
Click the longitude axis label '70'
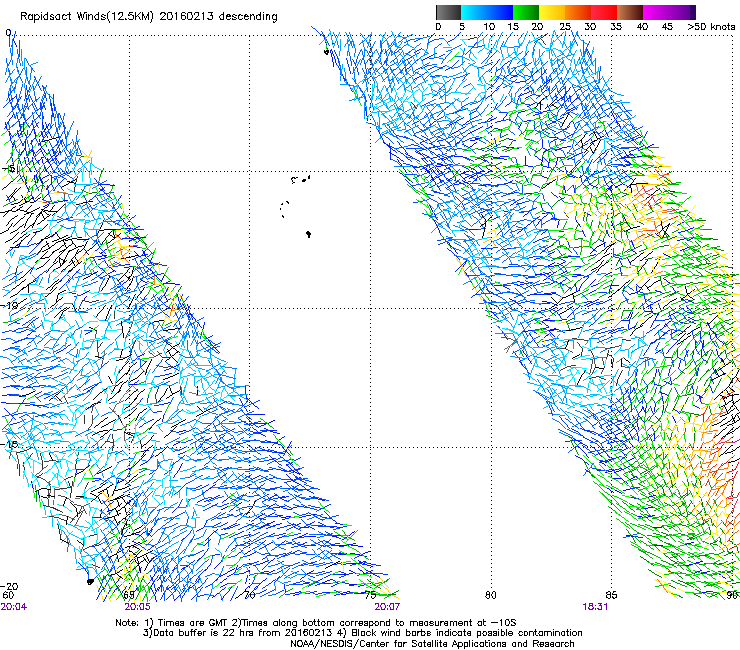[250, 595]
